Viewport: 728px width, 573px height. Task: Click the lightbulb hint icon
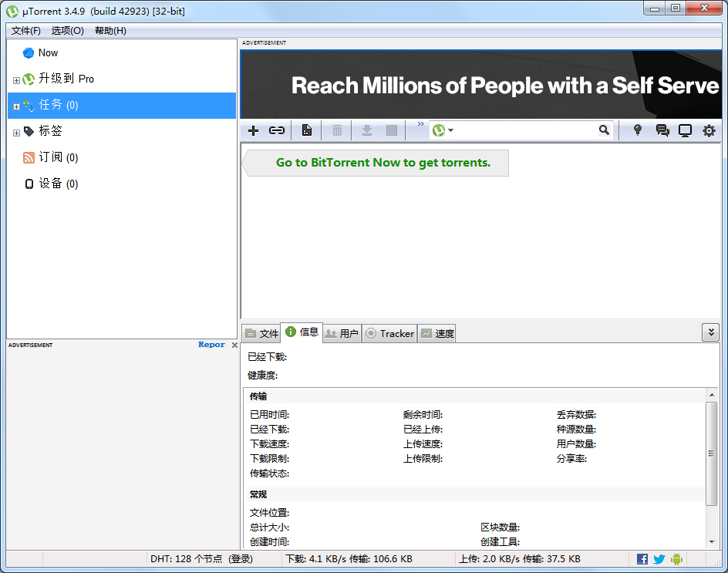pos(638,130)
